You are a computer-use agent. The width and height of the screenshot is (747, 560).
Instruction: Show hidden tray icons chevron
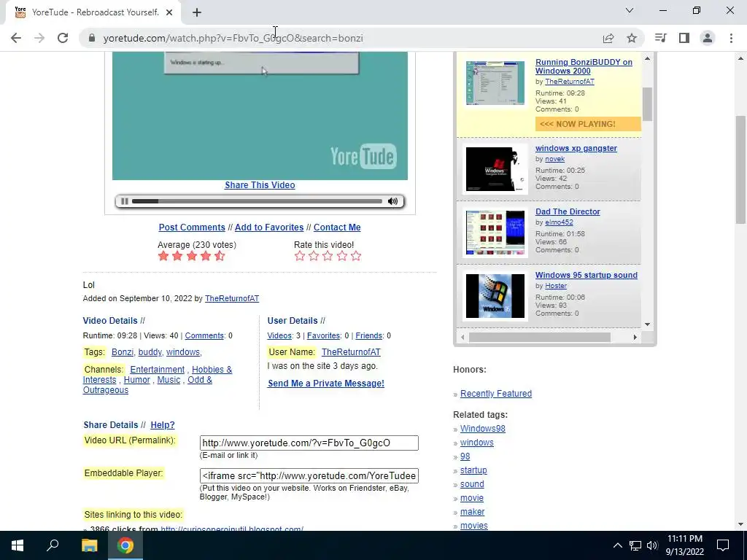pyautogui.click(x=617, y=545)
